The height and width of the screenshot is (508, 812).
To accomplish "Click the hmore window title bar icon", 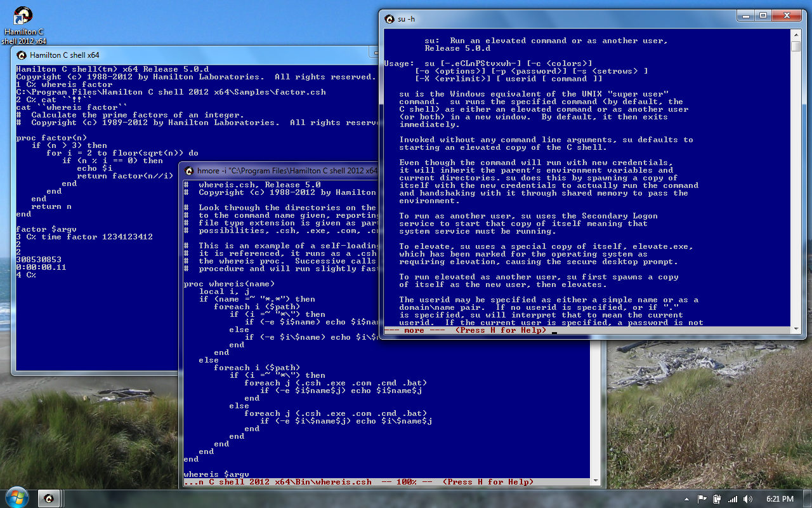I will (x=189, y=171).
